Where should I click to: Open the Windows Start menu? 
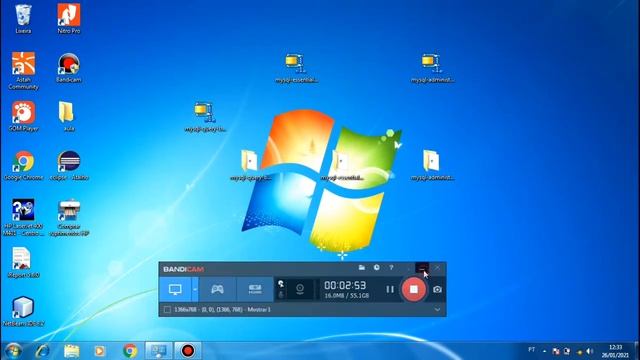[13, 351]
